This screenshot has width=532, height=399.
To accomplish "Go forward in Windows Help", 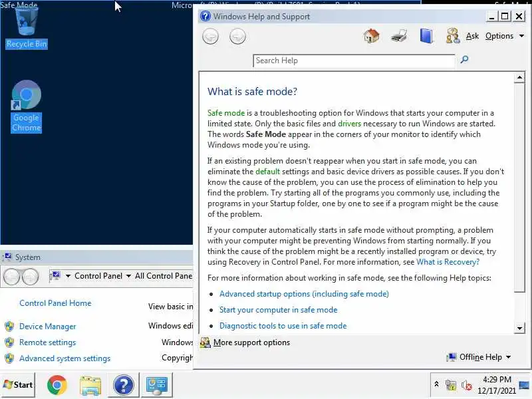I will click(x=237, y=37).
